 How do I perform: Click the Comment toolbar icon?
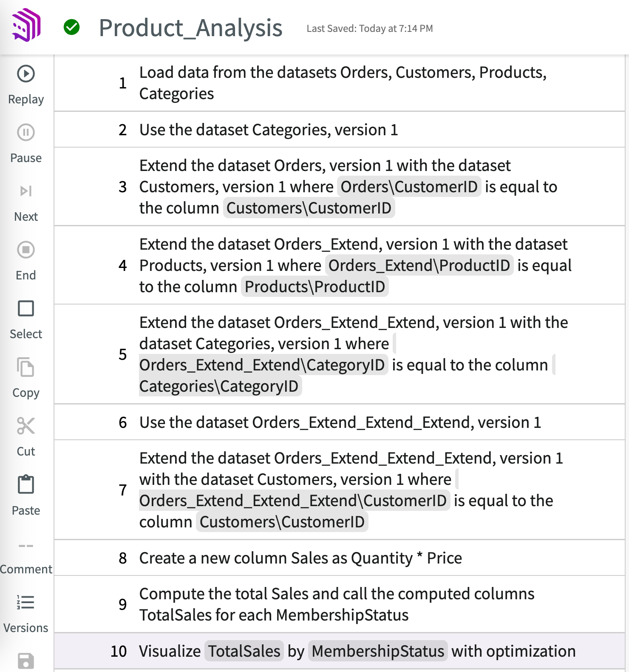pos(26,546)
